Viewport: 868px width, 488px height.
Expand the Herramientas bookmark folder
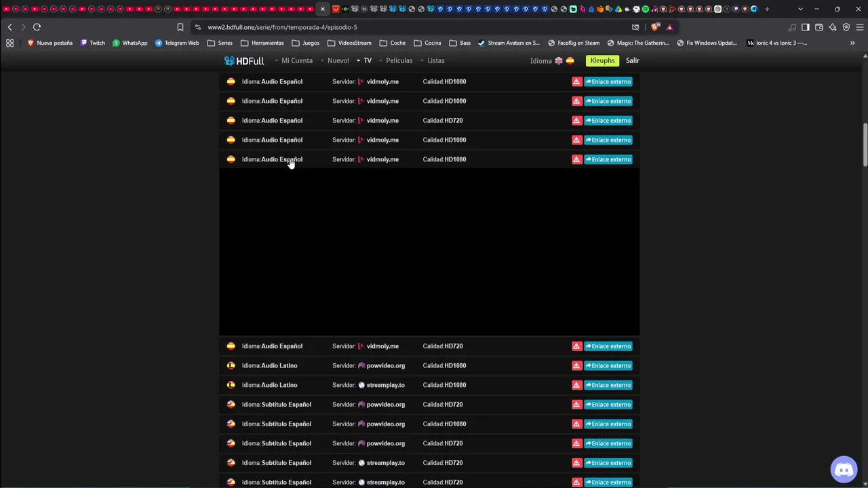[262, 43]
